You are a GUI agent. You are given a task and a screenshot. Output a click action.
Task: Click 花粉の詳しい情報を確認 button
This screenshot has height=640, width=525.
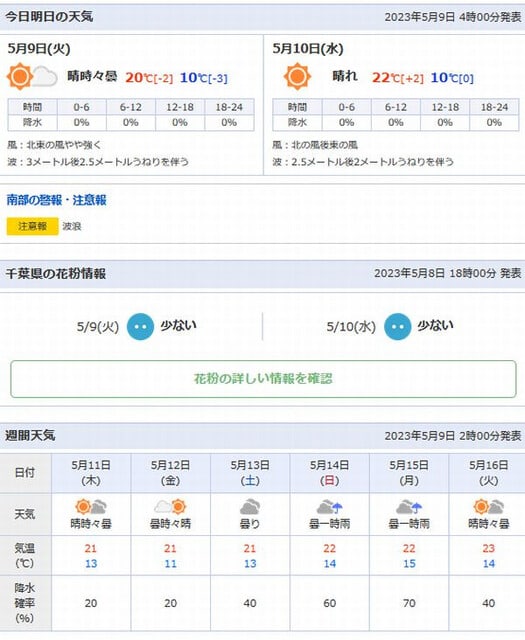(x=263, y=379)
